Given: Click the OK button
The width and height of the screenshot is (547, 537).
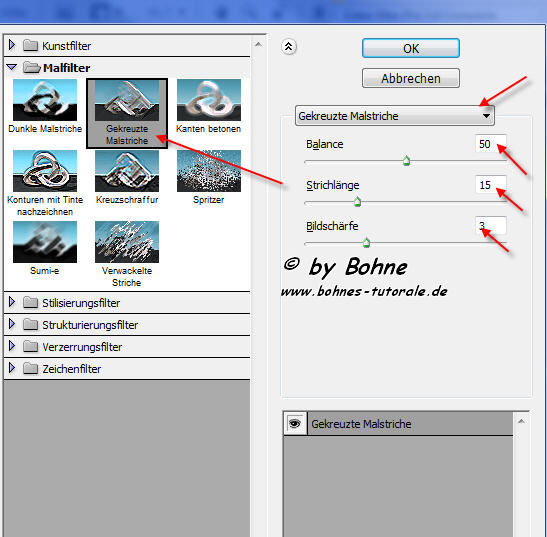Looking at the screenshot, I should [411, 48].
